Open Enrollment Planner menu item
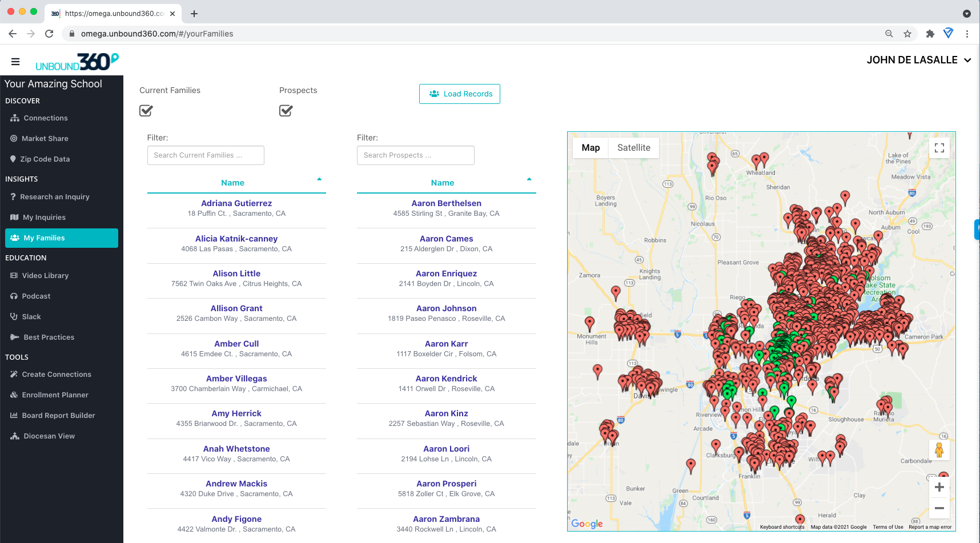Viewport: 980px width, 543px height. tap(62, 395)
